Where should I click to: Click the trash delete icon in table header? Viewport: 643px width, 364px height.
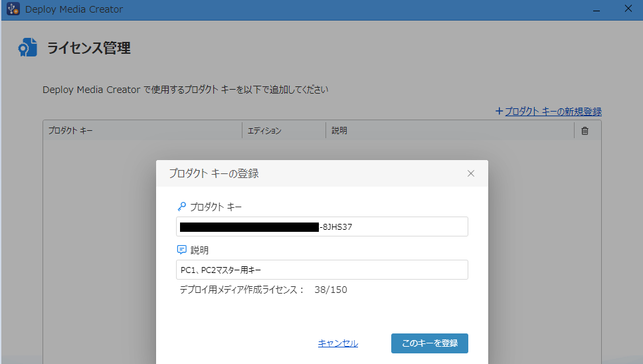point(585,131)
